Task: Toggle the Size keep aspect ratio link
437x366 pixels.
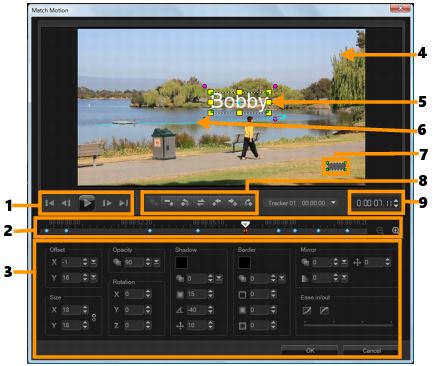Action: (94, 317)
